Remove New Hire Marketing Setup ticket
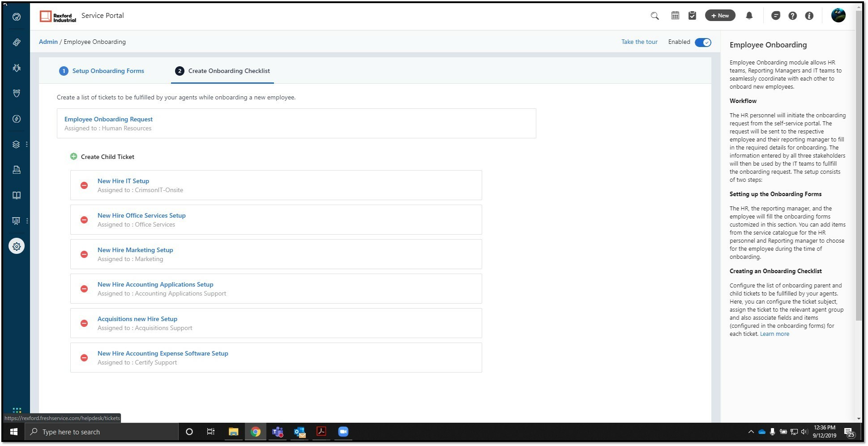The height and width of the screenshot is (446, 868). tap(84, 254)
